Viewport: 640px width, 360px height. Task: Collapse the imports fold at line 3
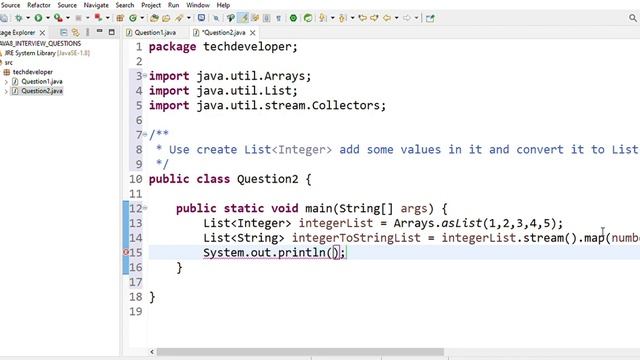[145, 76]
